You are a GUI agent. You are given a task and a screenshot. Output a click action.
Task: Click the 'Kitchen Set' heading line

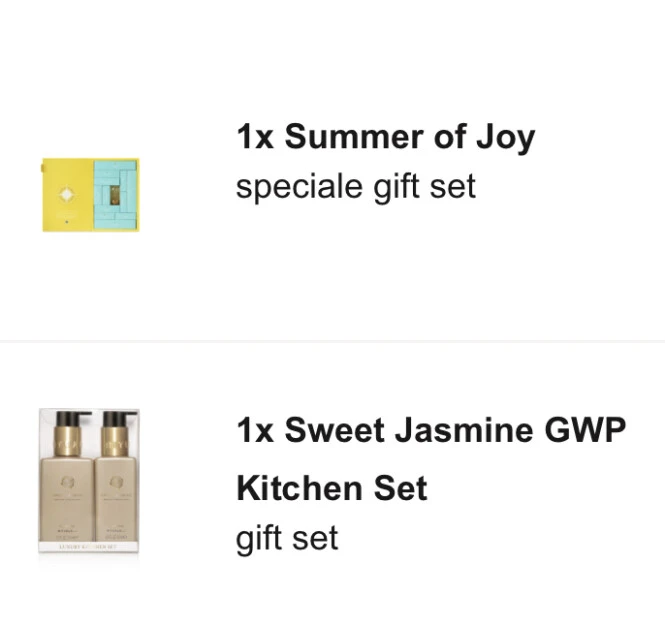[x=332, y=488]
